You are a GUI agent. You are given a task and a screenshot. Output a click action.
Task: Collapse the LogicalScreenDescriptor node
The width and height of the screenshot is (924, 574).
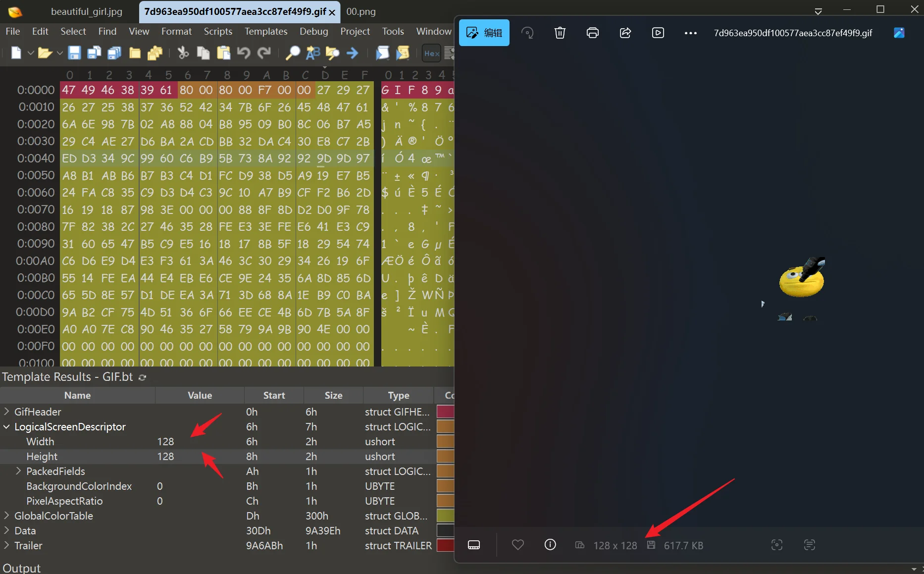(x=6, y=426)
